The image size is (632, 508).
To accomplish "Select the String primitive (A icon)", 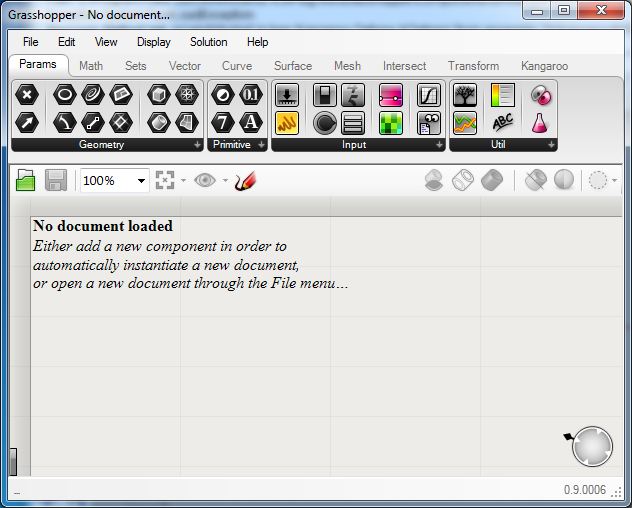I will [251, 123].
